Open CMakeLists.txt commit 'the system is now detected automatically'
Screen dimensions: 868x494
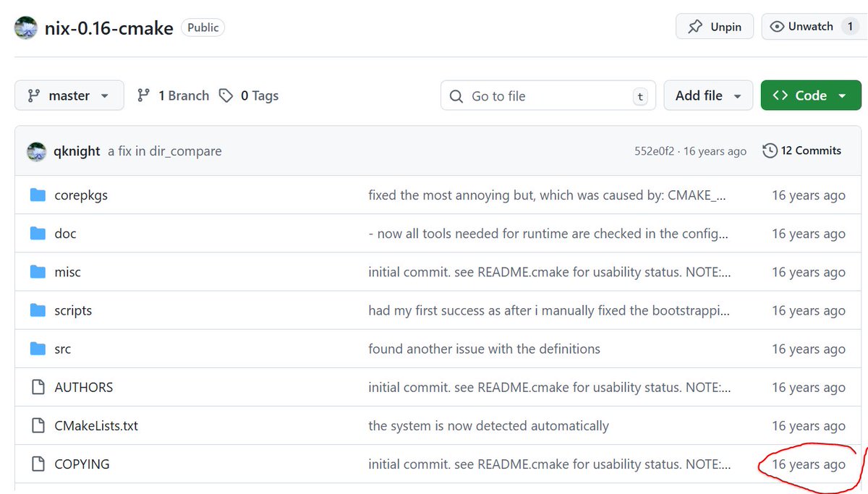(488, 425)
